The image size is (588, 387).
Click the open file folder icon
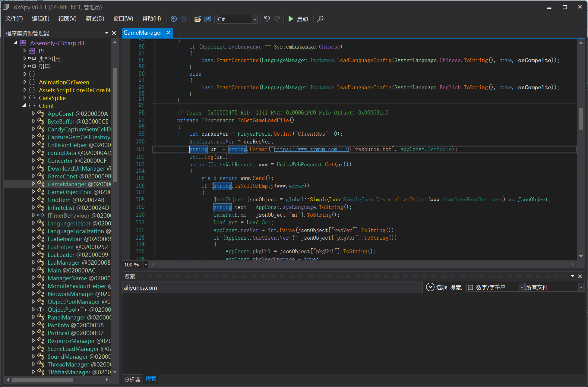click(x=198, y=19)
